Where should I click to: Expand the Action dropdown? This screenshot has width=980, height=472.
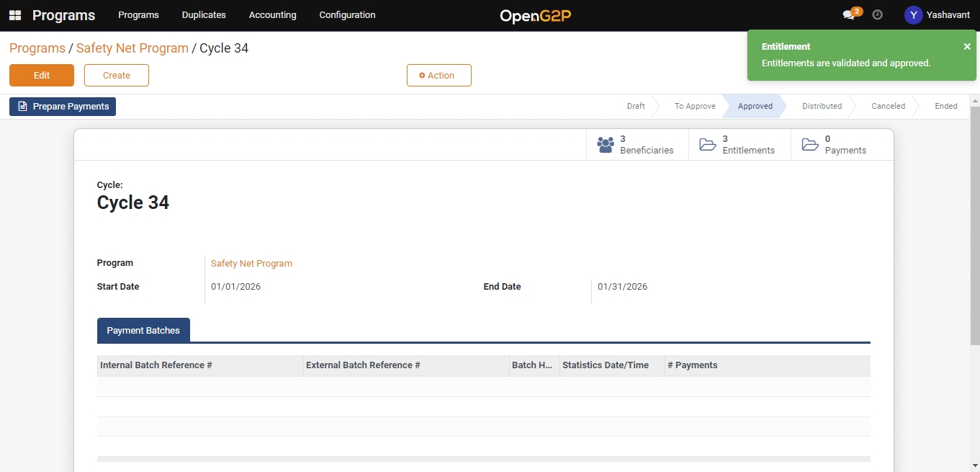[439, 76]
